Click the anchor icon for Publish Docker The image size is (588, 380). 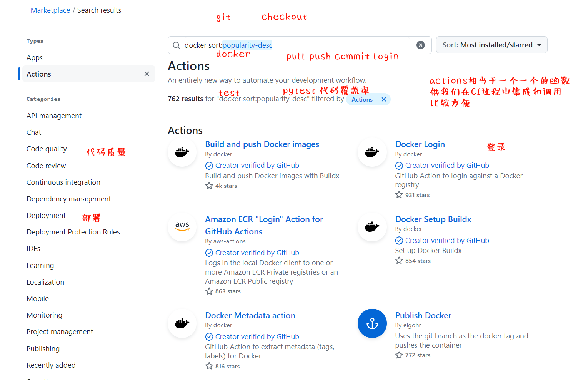(x=372, y=323)
